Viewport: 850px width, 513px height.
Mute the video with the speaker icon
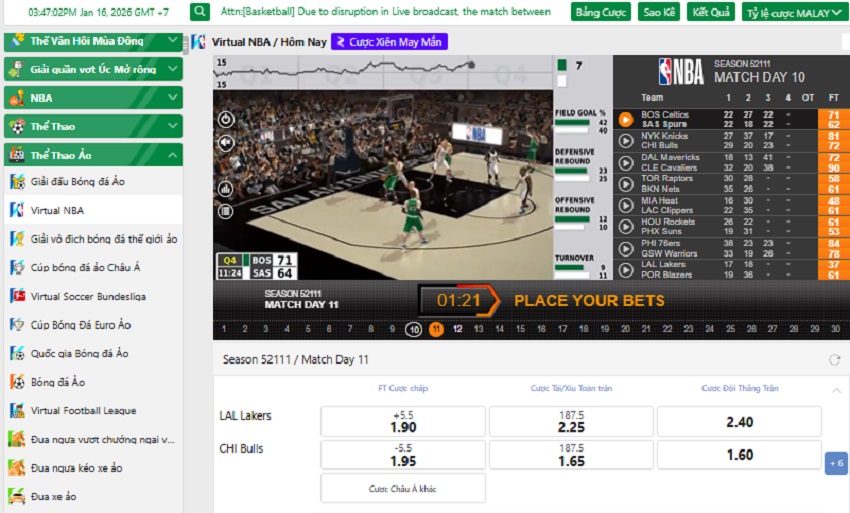pos(226,143)
